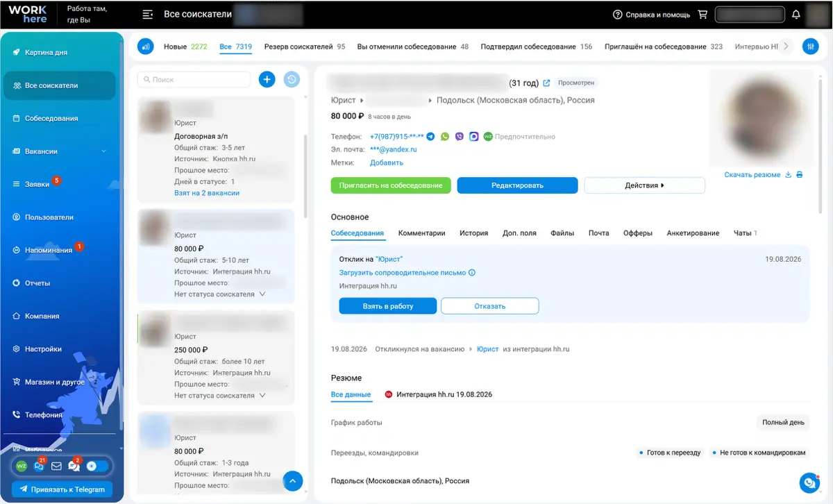Click the purple messenger icon after Viber
This screenshot has height=504, width=833.
(x=473, y=137)
